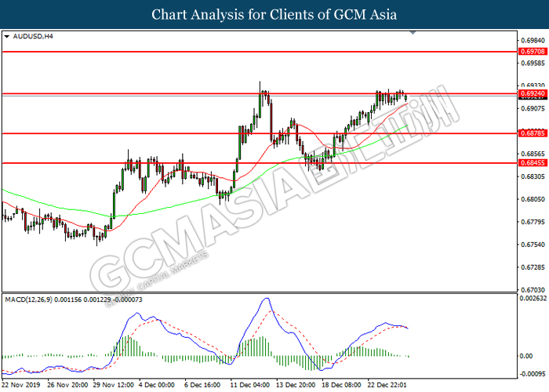This screenshot has width=549, height=392.
Task: Click the 26 Nov 20:00 time label
Action: click(x=67, y=385)
